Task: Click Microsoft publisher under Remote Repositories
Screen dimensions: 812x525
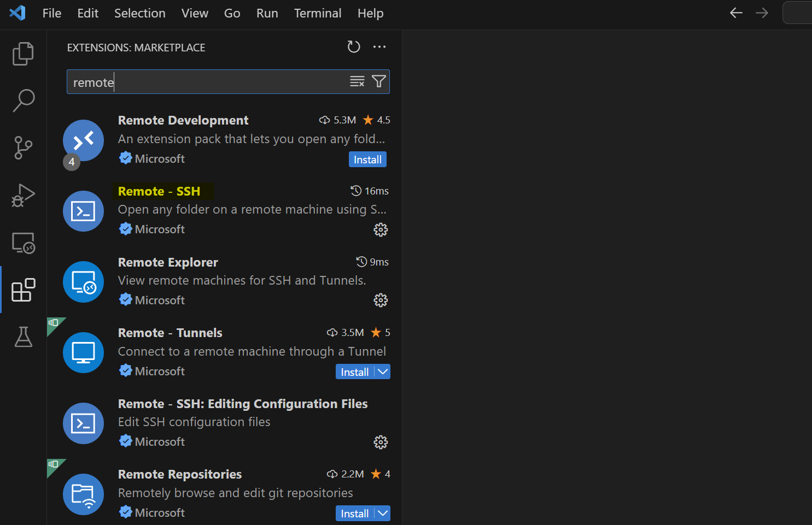Action: [x=160, y=513]
